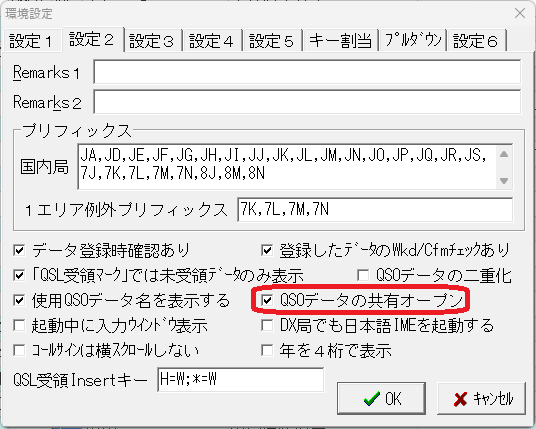The width and height of the screenshot is (536, 429).
Task: Click the 国内局 prefix list text area
Action: pos(287,166)
